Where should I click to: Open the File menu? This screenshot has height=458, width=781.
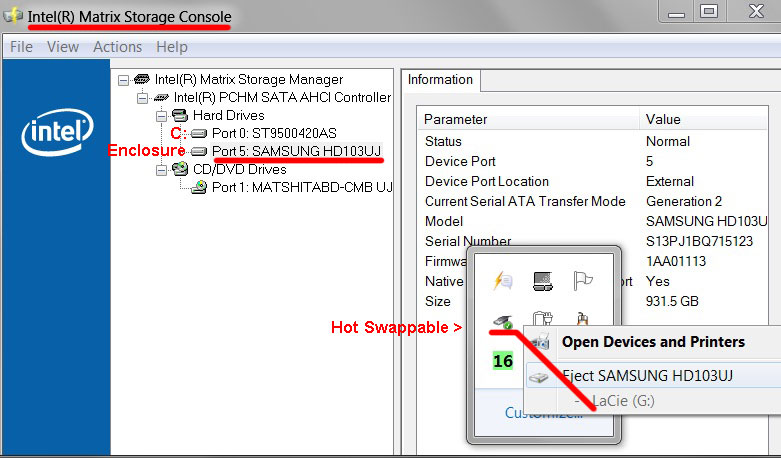pos(21,47)
